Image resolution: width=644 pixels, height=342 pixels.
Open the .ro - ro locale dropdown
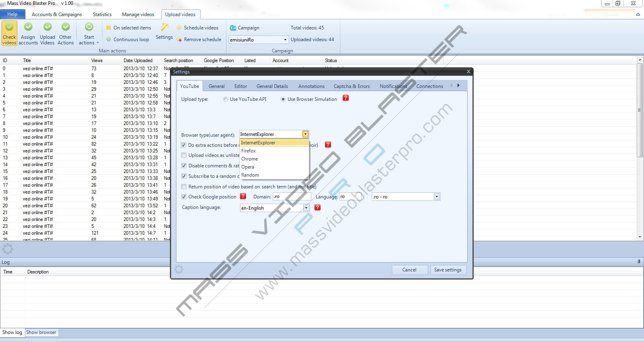pyautogui.click(x=437, y=197)
